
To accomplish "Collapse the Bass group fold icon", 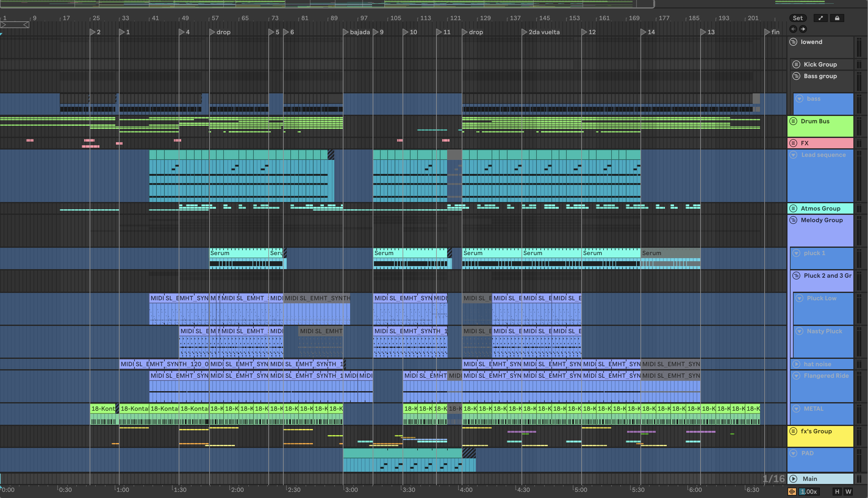I will coord(796,76).
